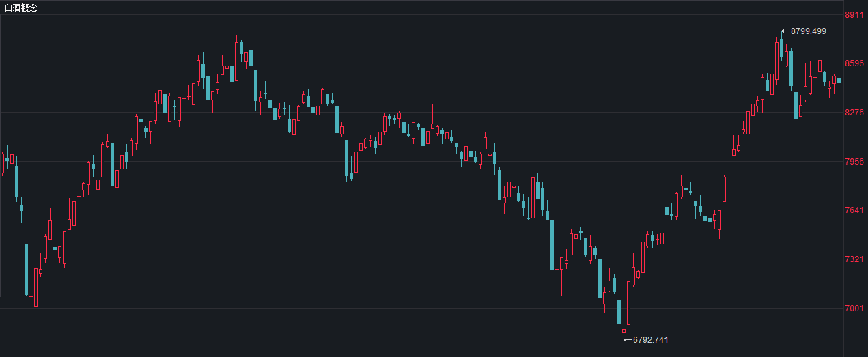868x357 pixels.
Task: Select the 7956 price axis label
Action: 854,162
